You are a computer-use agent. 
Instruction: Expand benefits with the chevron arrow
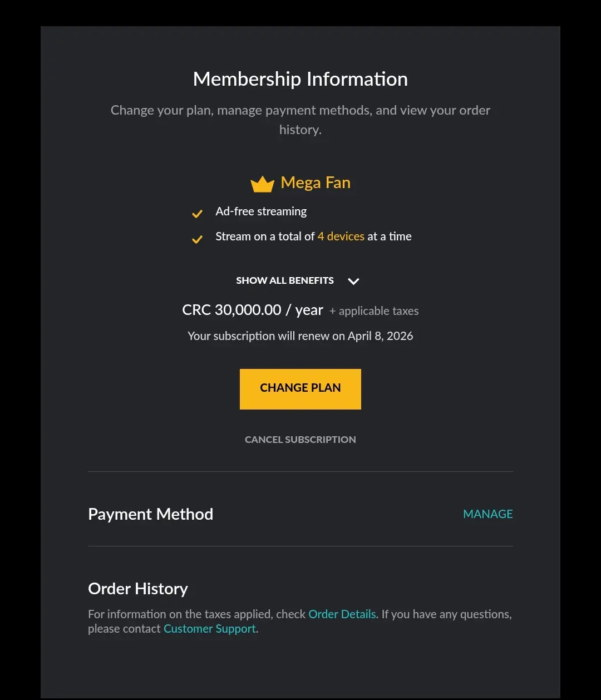coord(353,281)
